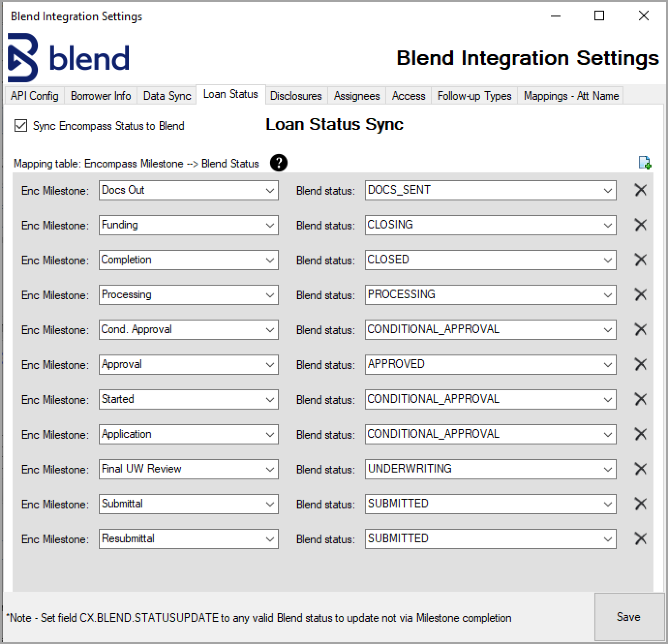
Task: Delete the Final UW Review mapping row
Action: coord(640,469)
